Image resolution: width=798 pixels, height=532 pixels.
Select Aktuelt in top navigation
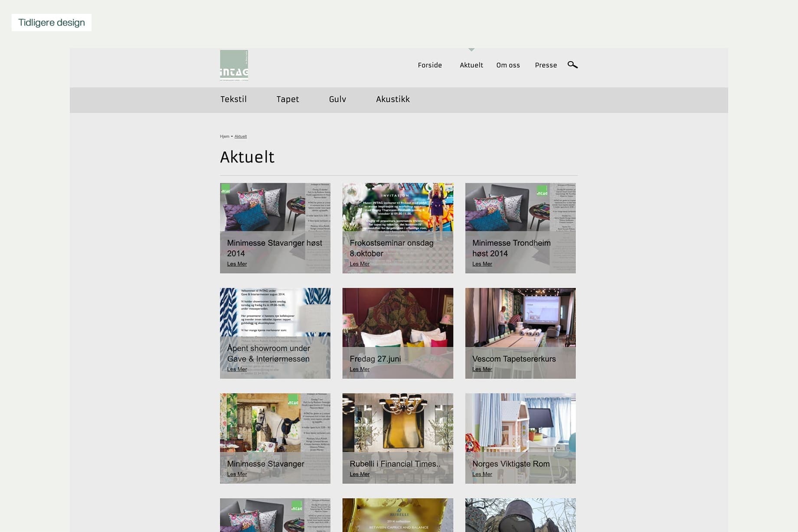[x=471, y=65]
